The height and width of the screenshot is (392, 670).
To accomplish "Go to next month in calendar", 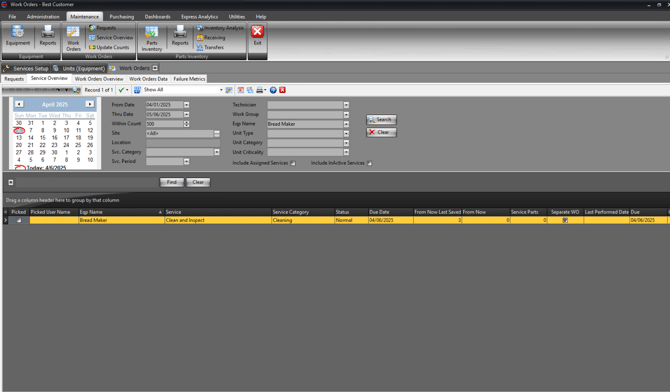I will (90, 104).
